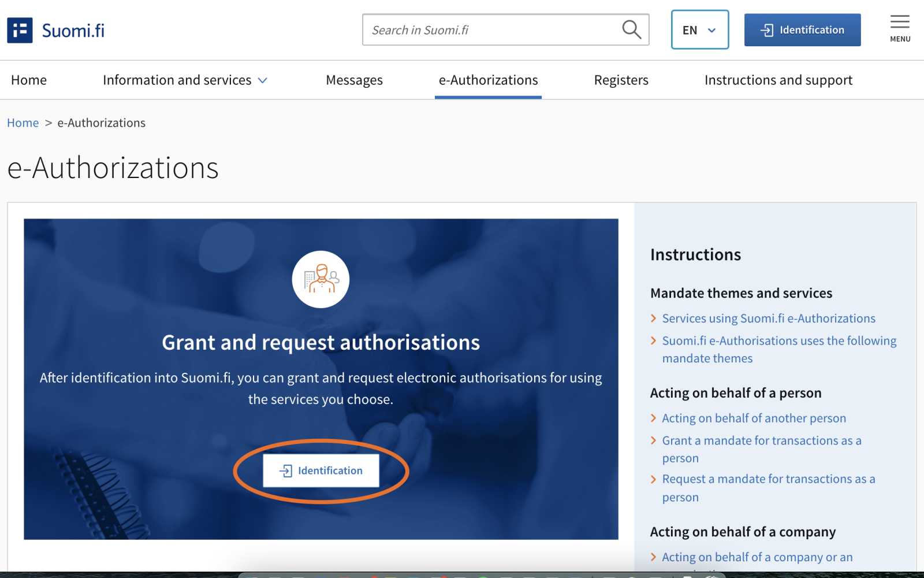The height and width of the screenshot is (578, 924).
Task: Go to the Home navigation item
Action: (29, 80)
